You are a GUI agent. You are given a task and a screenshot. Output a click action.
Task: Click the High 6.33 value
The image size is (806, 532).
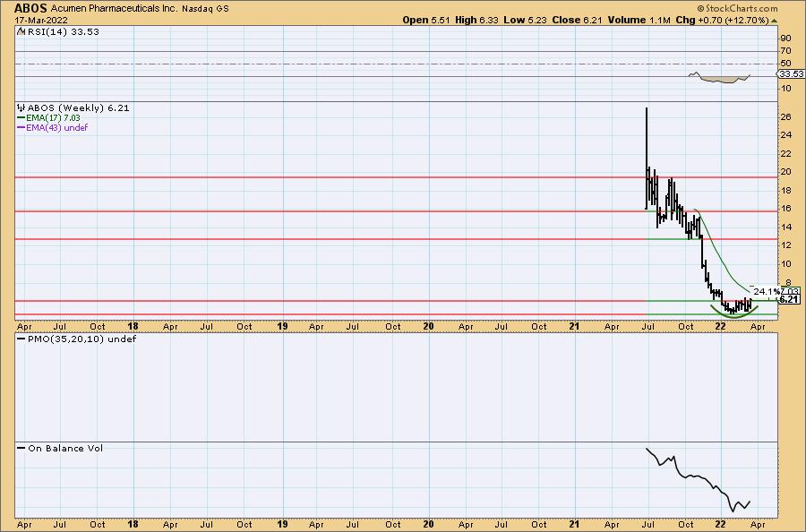coord(477,20)
